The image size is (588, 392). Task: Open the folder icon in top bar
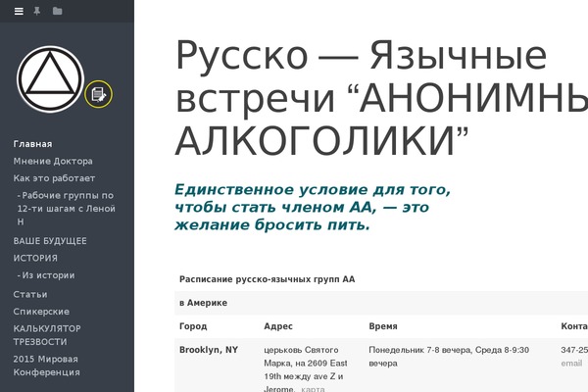pyautogui.click(x=58, y=11)
